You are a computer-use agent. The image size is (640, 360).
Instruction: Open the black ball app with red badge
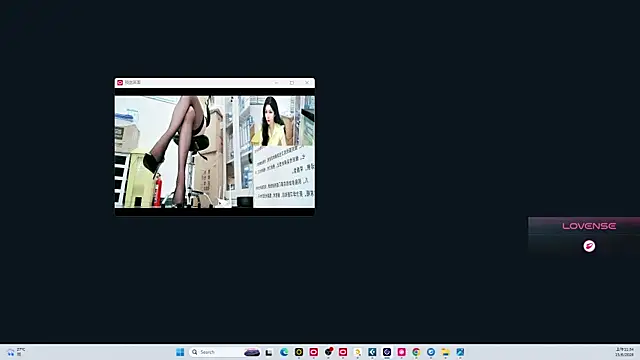pyautogui.click(x=329, y=352)
